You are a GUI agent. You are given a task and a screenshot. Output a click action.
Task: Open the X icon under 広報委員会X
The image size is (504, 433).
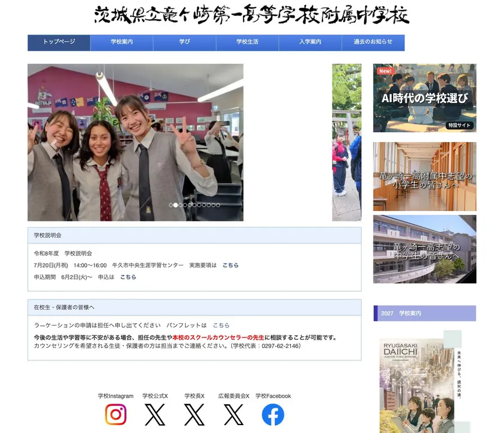tap(233, 414)
